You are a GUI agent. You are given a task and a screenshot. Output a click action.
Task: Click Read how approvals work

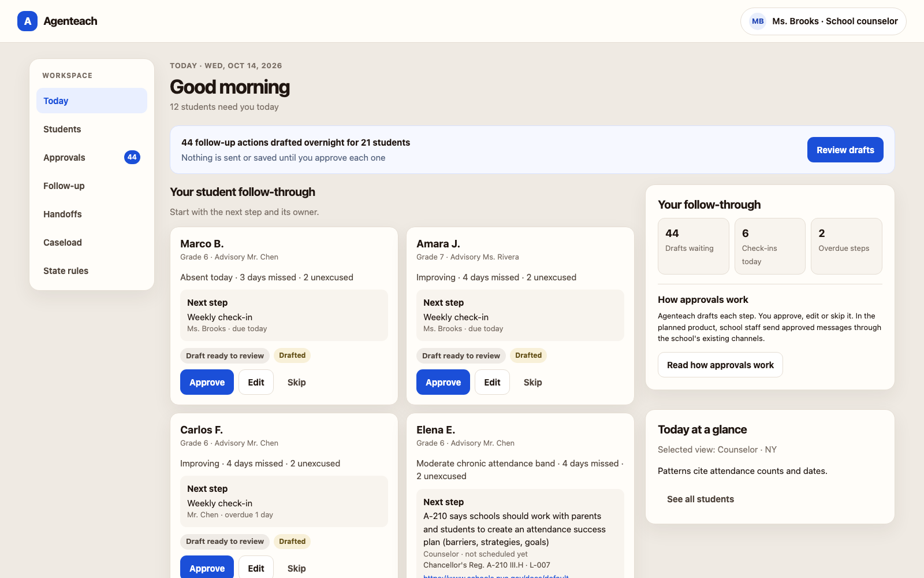720,365
